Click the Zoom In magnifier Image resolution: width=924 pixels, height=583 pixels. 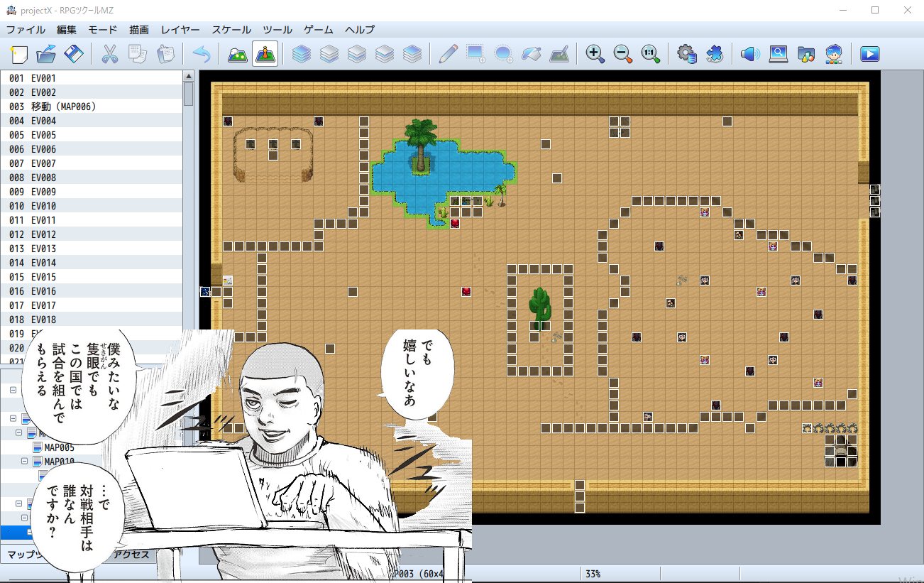click(595, 54)
